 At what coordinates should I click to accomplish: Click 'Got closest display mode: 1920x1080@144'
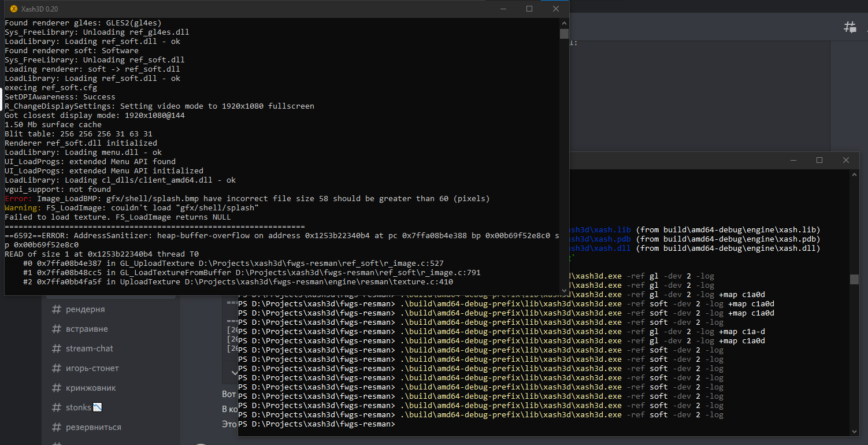click(94, 115)
